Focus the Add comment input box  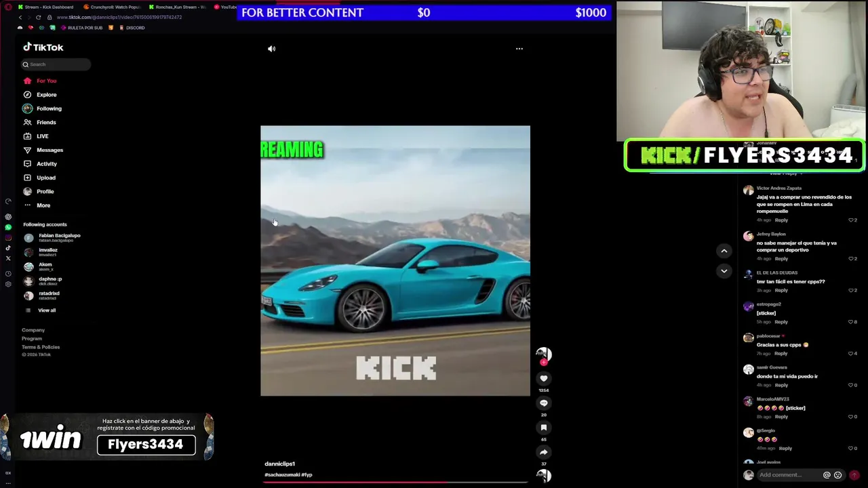tap(788, 475)
